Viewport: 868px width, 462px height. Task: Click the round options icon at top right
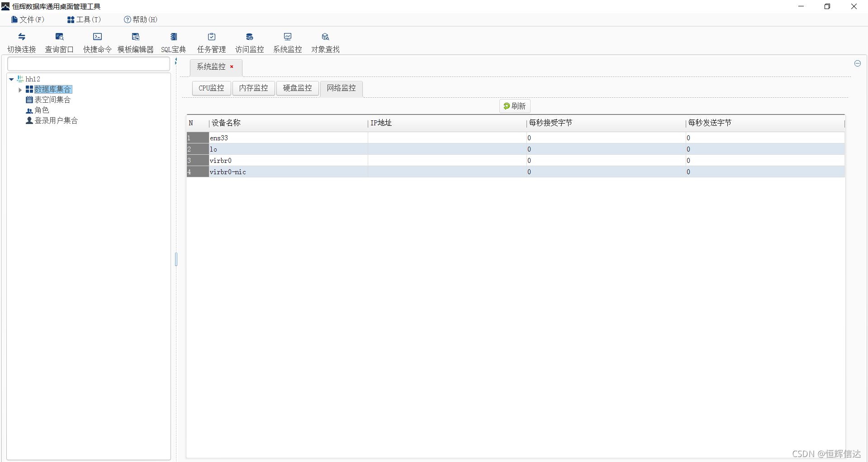[x=857, y=63]
